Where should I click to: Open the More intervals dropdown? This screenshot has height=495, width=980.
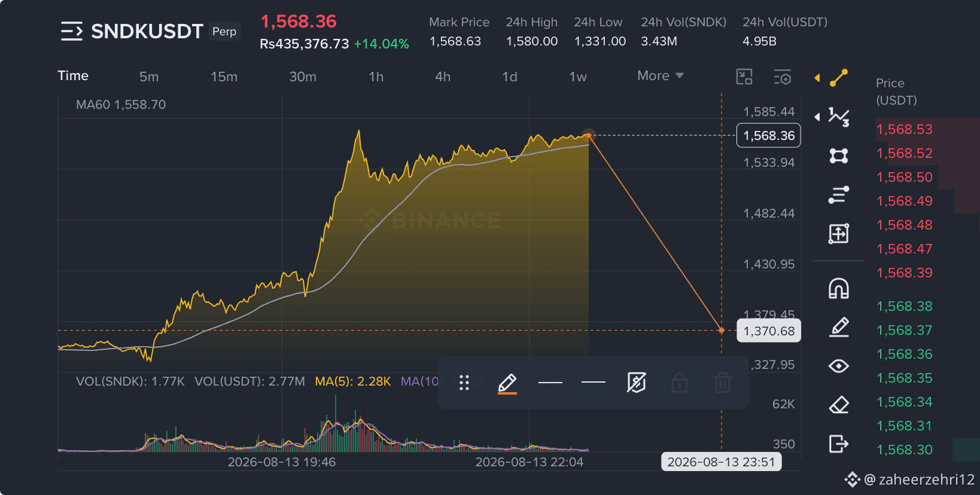point(661,76)
